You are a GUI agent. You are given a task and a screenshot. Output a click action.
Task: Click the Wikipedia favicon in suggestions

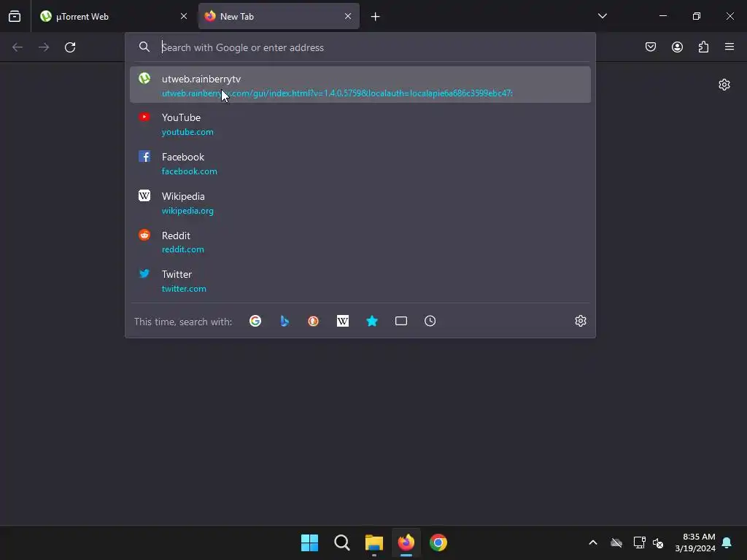click(x=144, y=195)
